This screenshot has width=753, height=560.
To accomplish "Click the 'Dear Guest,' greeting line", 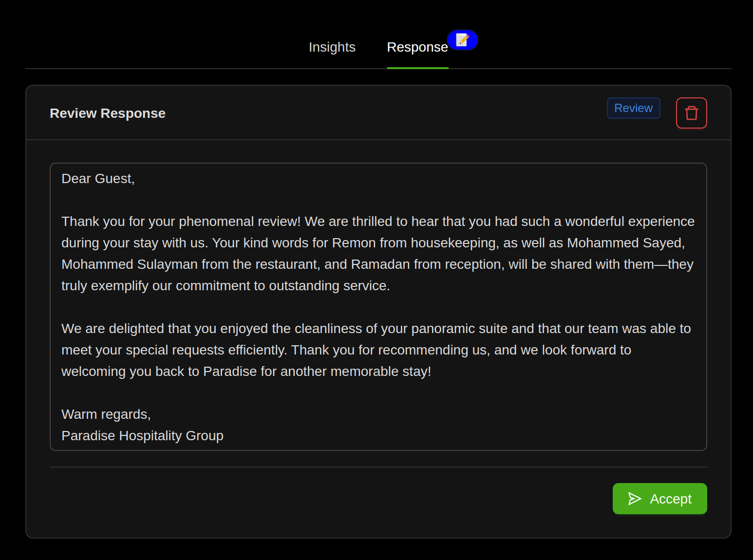I will [x=98, y=179].
